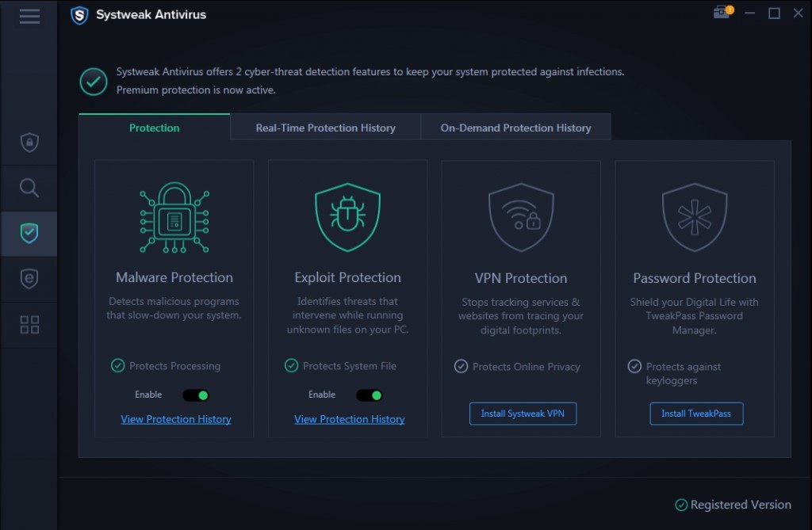Click the Systweak Antivirus shield logo
Viewport: 812px width, 530px height.
tap(79, 15)
